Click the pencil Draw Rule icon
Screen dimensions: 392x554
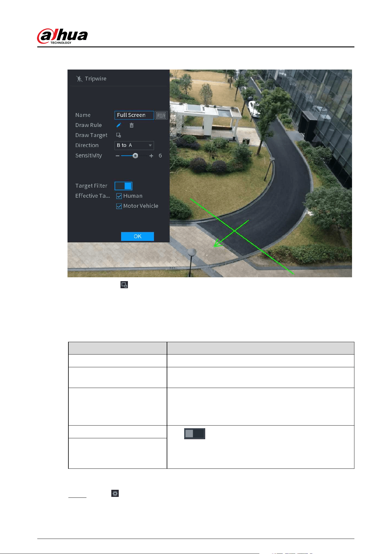pos(119,125)
